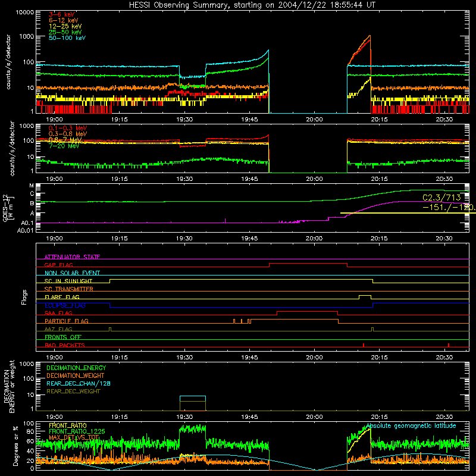Click the 0.1-0.3 MeV legend label
This screenshot has width=476, height=476.
click(68, 128)
